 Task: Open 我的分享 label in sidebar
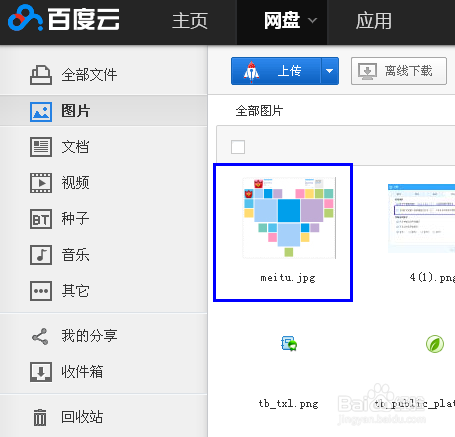tap(89, 336)
